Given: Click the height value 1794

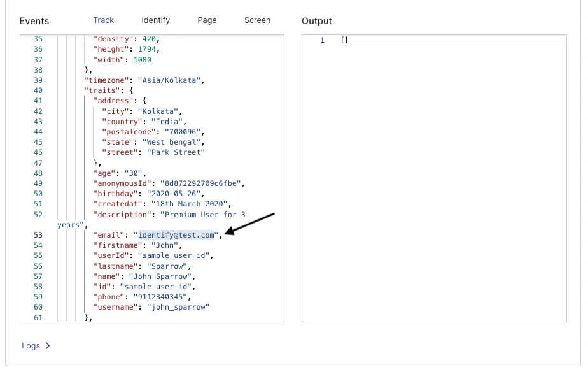Looking at the screenshot, I should 146,49.
